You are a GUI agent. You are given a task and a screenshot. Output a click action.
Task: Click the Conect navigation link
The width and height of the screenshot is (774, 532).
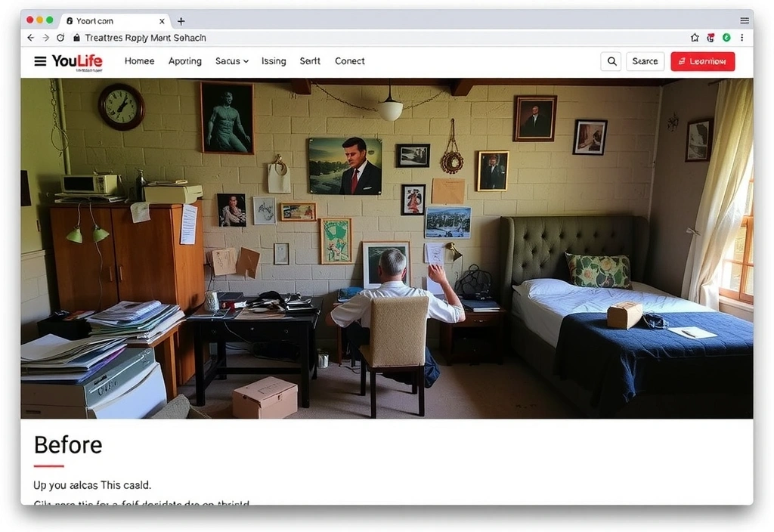349,61
